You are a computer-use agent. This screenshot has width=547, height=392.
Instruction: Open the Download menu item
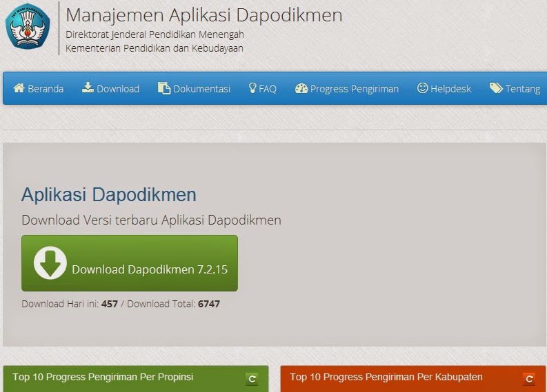point(110,88)
